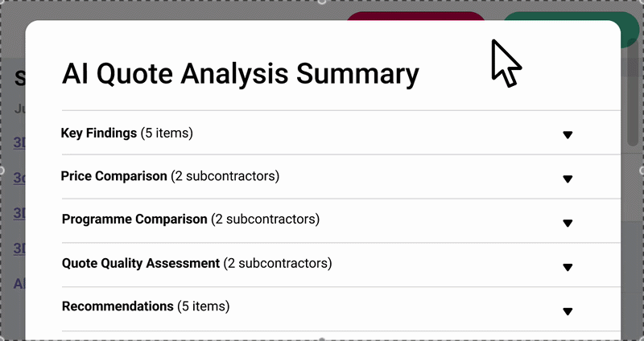
Task: Open the partially hidden "3c" link
Action: 19,178
